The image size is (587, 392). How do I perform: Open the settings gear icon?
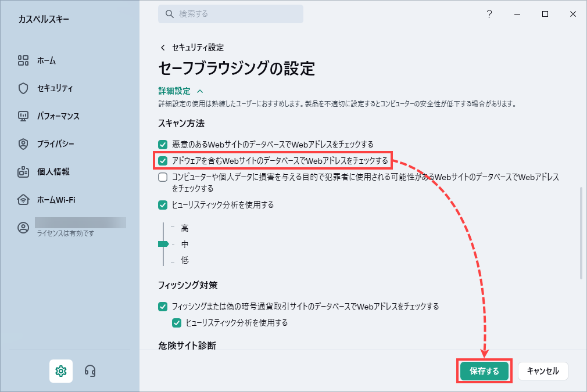point(61,371)
